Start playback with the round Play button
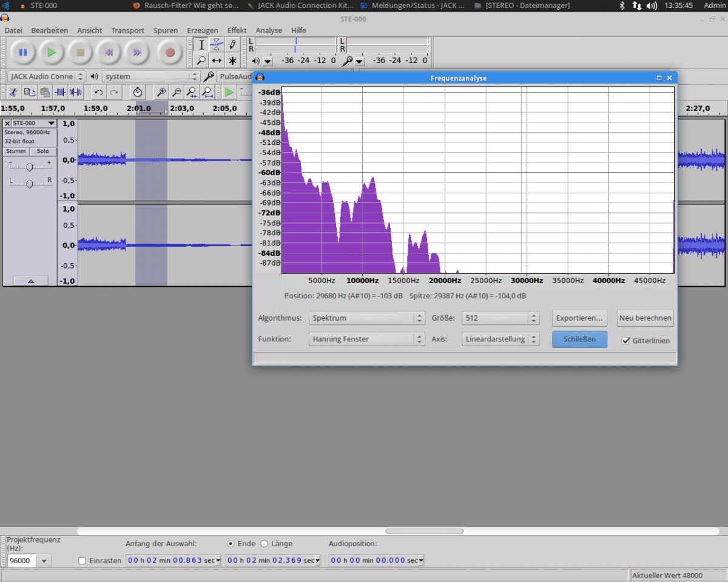Viewport: 728px width, 582px height. (52, 53)
